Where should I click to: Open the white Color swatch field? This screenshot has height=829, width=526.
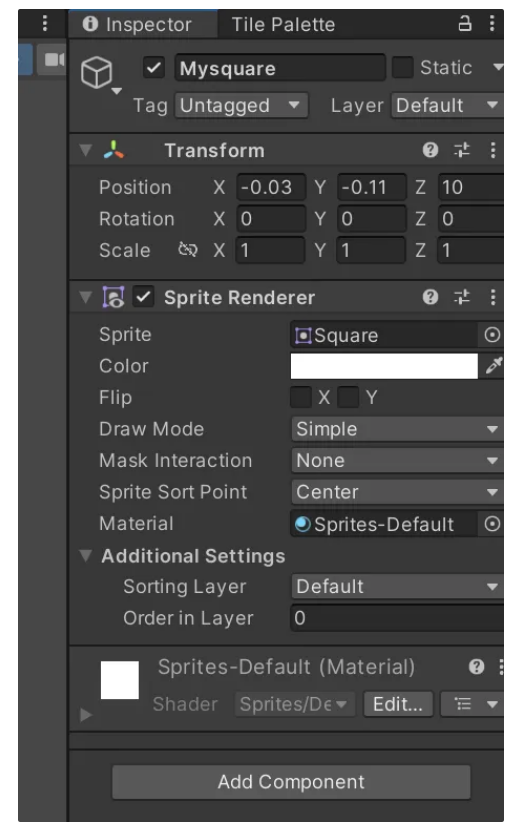pos(384,366)
